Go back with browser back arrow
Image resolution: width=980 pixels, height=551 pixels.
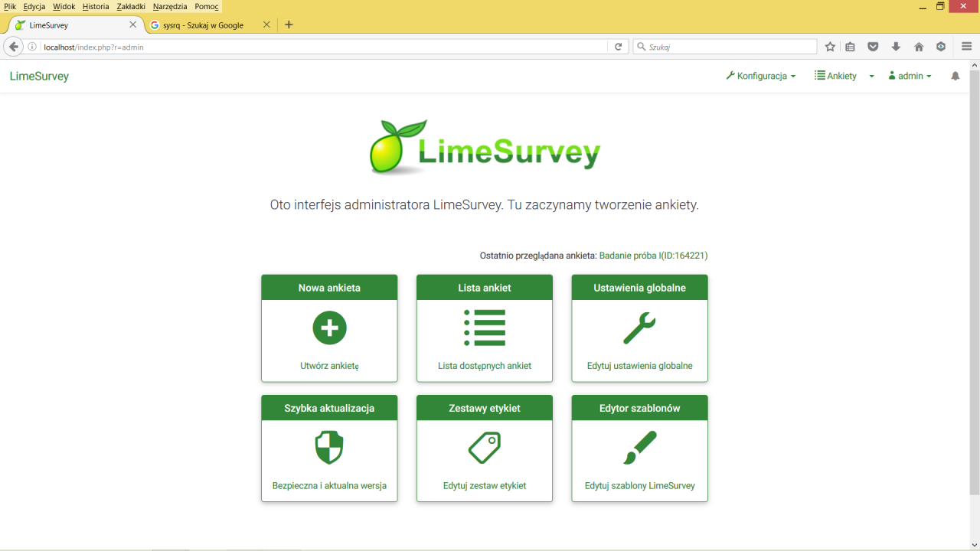coord(14,47)
